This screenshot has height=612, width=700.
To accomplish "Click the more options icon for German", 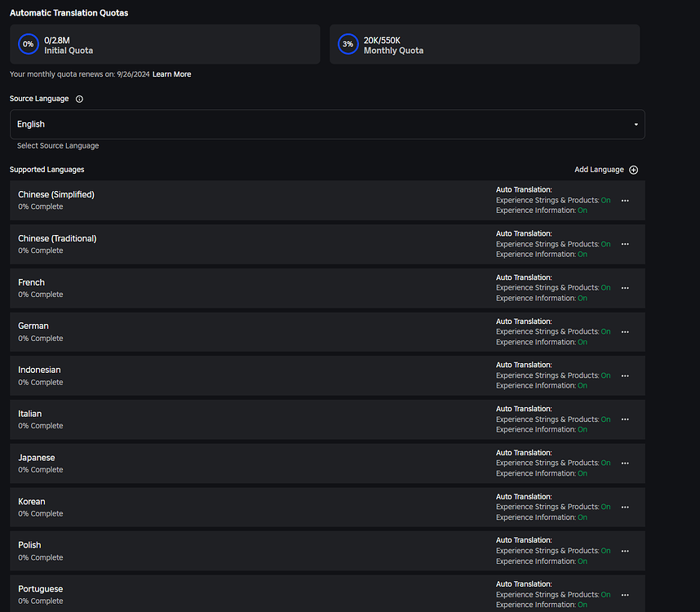I will coord(625,332).
